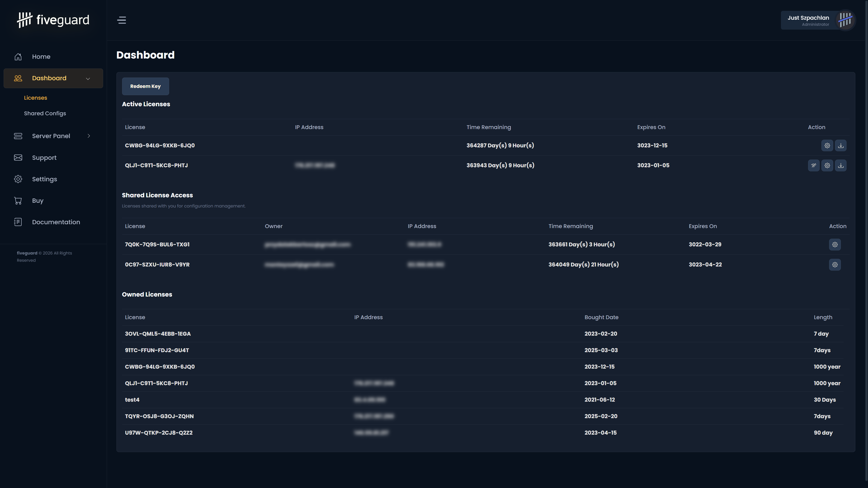Open config gear for shared license 0C97-SZXU-IUR8-V9YR
The height and width of the screenshot is (488, 868).
pos(835,265)
